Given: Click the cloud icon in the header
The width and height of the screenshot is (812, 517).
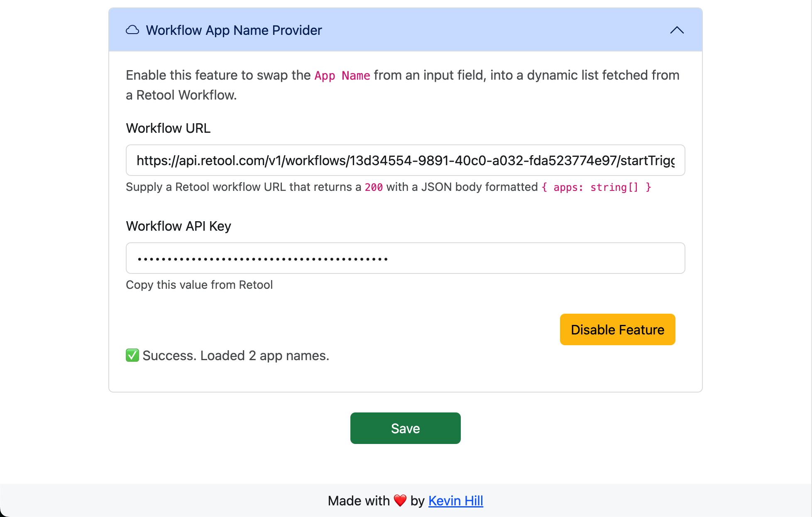Looking at the screenshot, I should click(132, 30).
